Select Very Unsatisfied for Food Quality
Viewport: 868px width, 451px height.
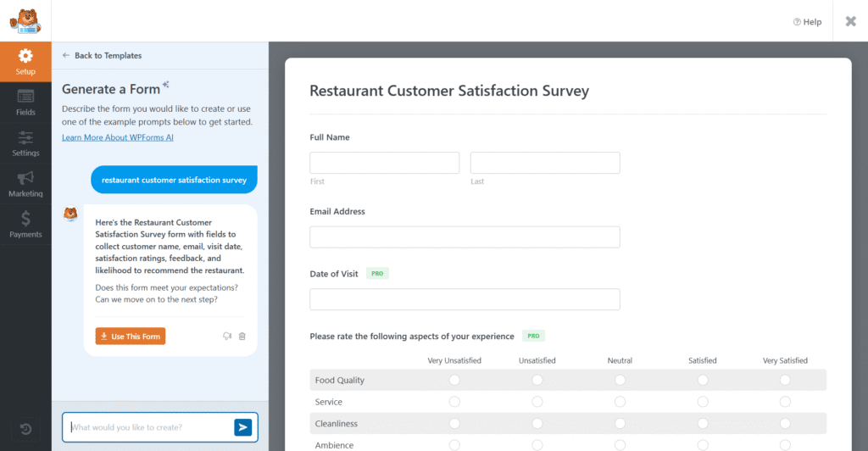point(454,380)
